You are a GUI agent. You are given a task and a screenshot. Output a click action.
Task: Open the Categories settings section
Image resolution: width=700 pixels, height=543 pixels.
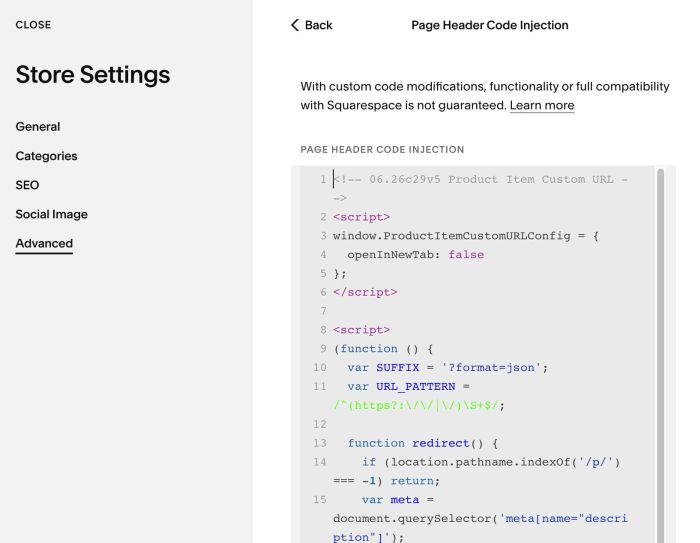click(46, 156)
